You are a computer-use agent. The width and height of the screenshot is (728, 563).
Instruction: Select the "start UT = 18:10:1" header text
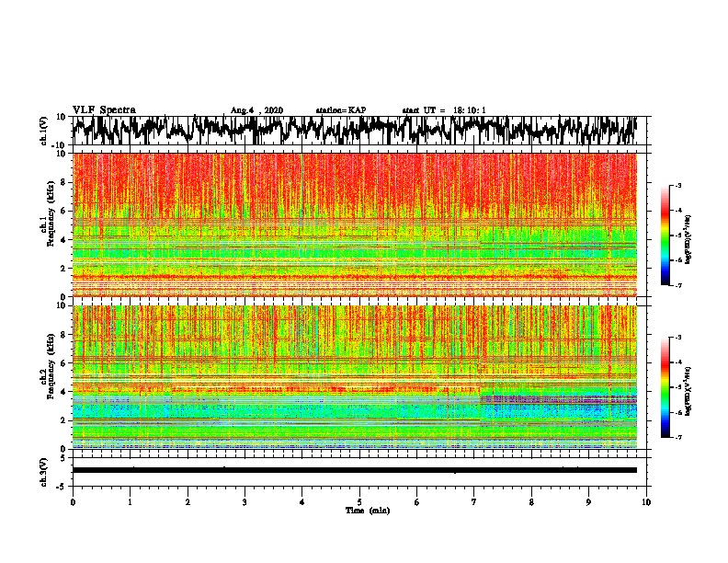point(444,110)
